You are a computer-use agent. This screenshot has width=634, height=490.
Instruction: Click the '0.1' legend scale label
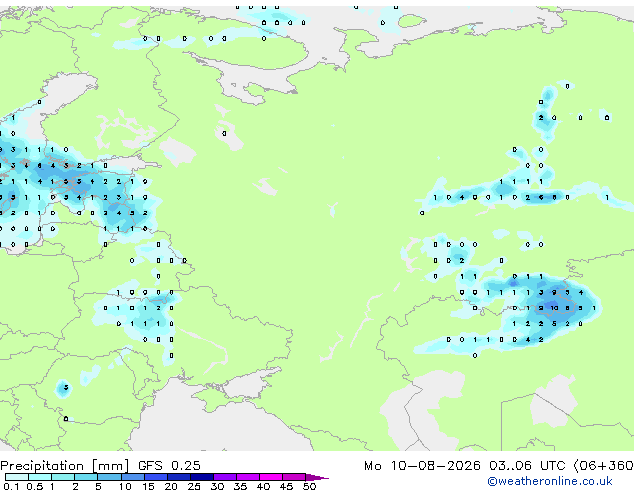[x=11, y=486]
